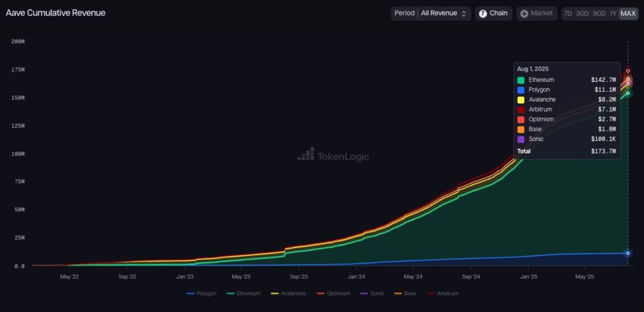Viewport: 644px width, 312px height.
Task: Click the $173.7M total value
Action: tap(603, 152)
